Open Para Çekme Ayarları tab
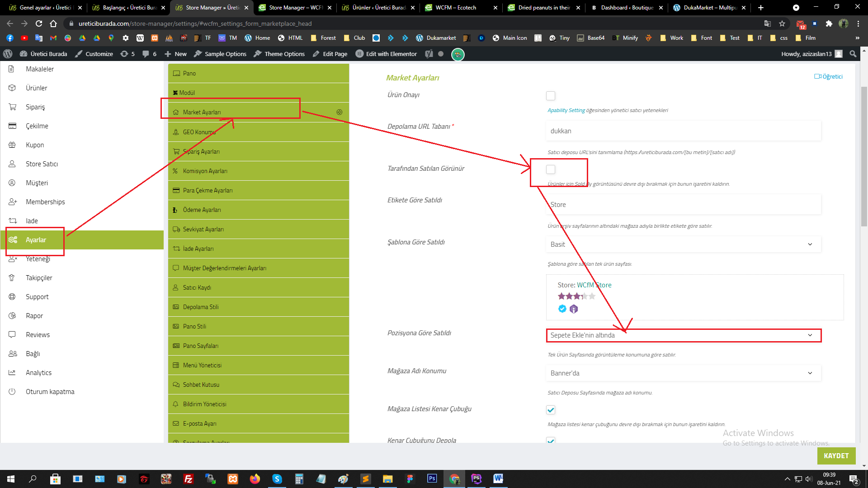Image resolution: width=868 pixels, height=488 pixels. [x=259, y=190]
